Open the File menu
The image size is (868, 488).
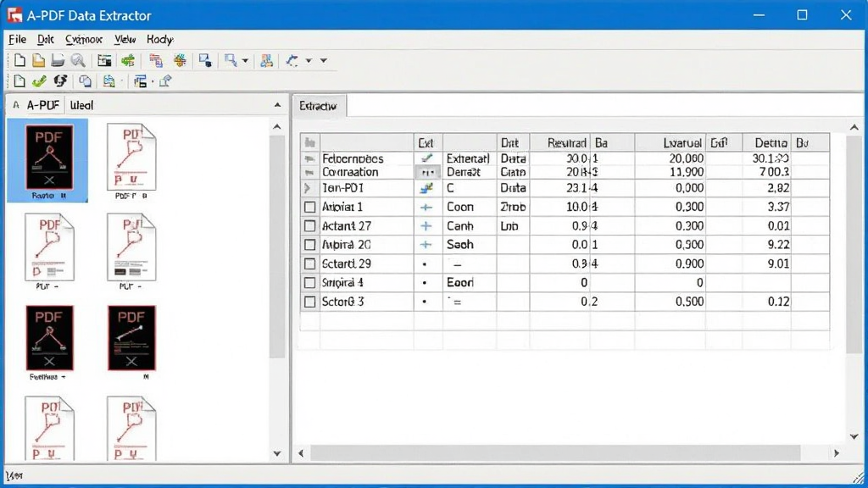coord(17,39)
